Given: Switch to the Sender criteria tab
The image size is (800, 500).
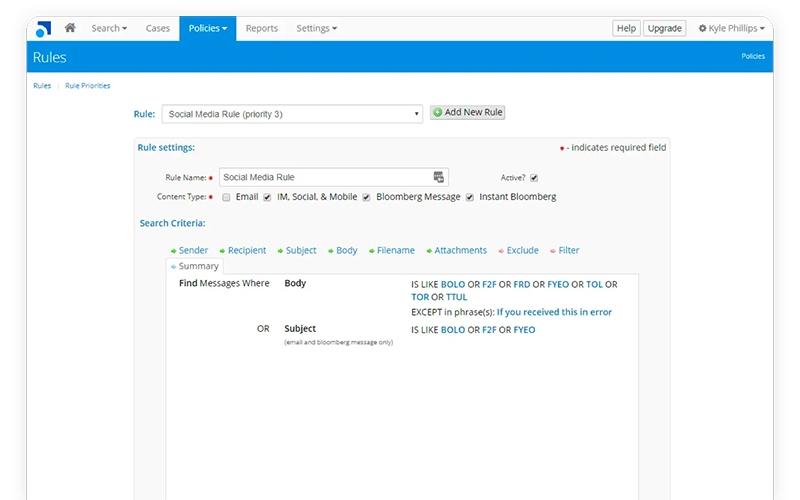Looking at the screenshot, I should 193,251.
